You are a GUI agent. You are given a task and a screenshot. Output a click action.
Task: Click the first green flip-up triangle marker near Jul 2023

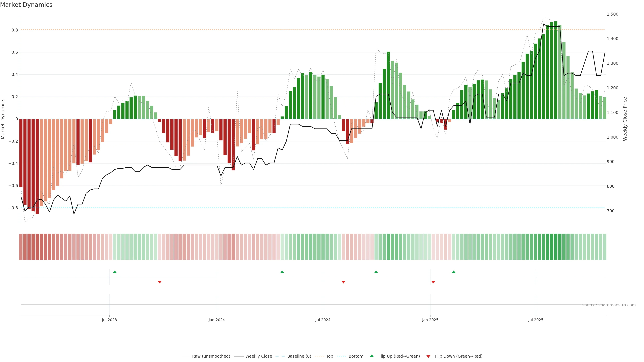click(x=115, y=272)
